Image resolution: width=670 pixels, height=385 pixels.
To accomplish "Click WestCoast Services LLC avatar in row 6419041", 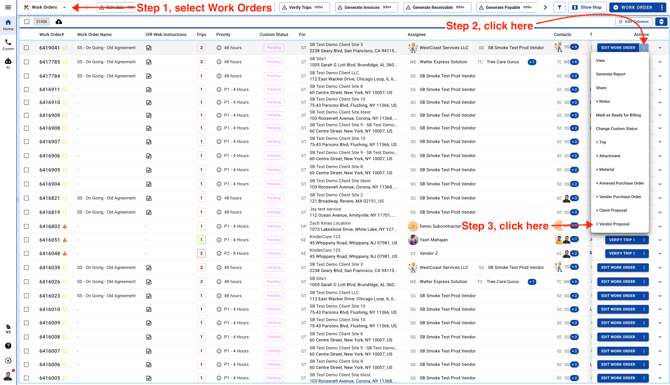I will click(412, 48).
